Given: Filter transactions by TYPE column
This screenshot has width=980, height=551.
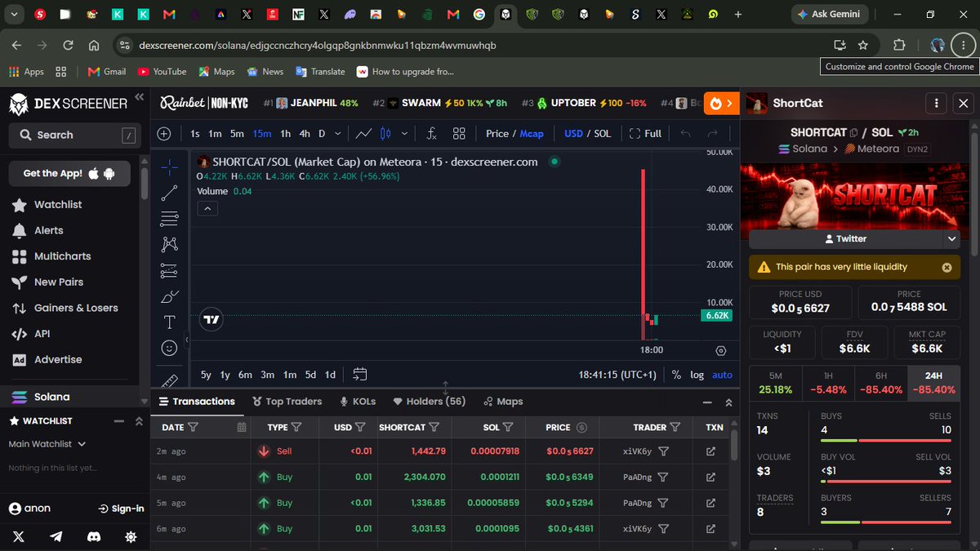Looking at the screenshot, I should pos(296,427).
